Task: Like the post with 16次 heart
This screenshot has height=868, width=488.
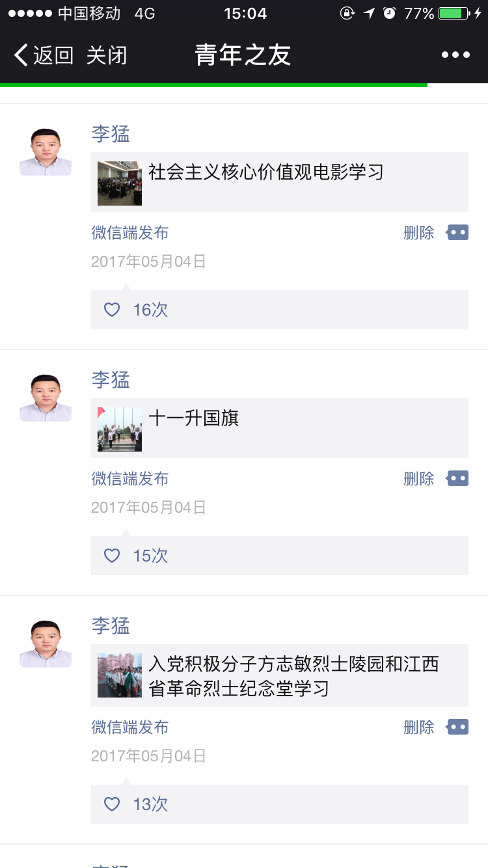Action: coord(113,310)
